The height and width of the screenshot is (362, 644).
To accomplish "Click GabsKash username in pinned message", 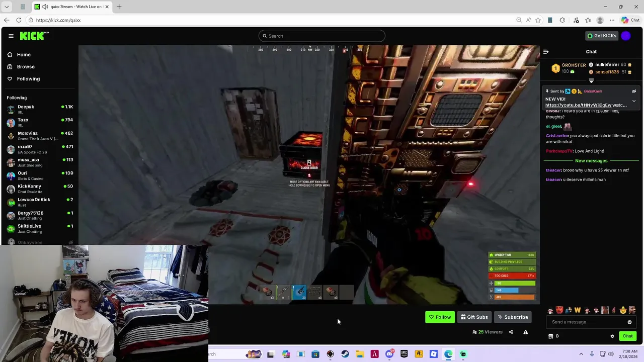I will tap(593, 92).
